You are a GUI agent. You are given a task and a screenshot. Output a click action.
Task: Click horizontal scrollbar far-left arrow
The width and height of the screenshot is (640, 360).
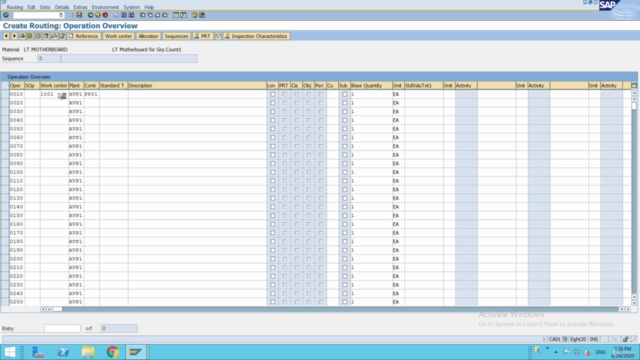[x=43, y=309]
